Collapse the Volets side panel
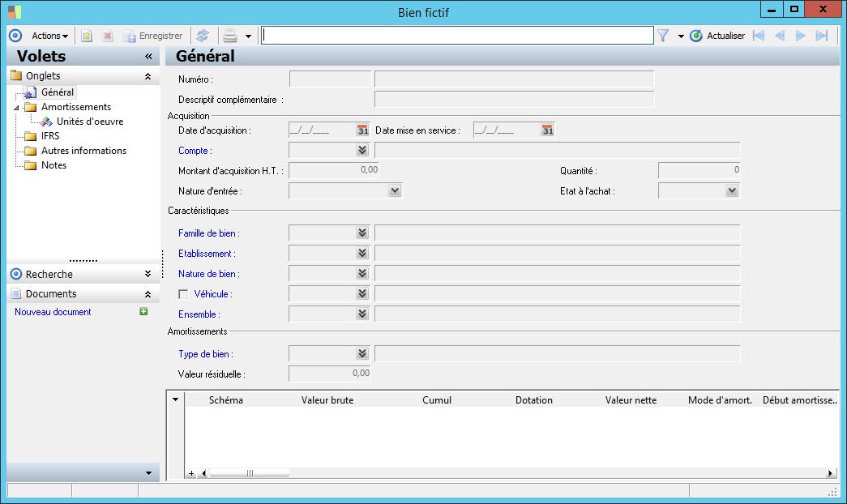Image resolution: width=847 pixels, height=504 pixels. point(148,56)
